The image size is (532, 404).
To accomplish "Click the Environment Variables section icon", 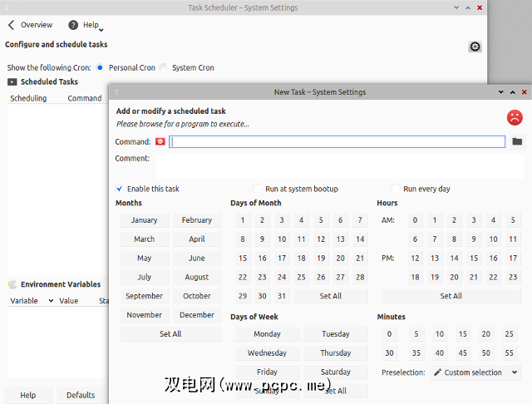I will click(x=12, y=284).
